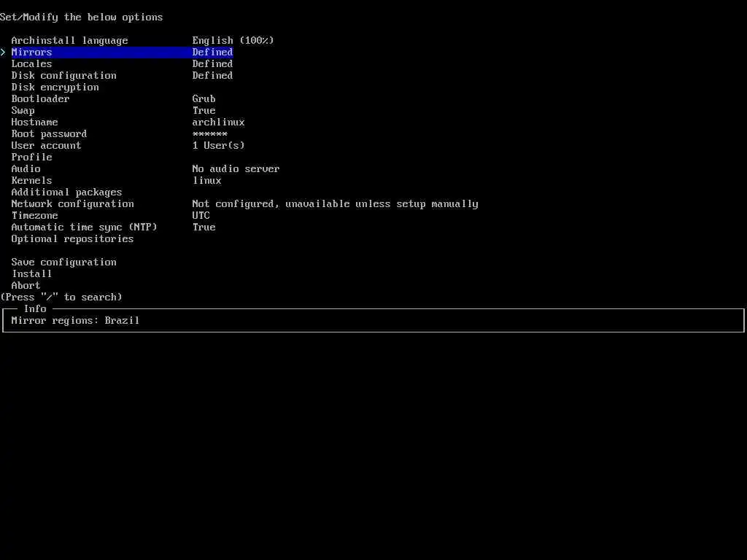747x560 pixels.
Task: Open the Root password option
Action: 49,134
